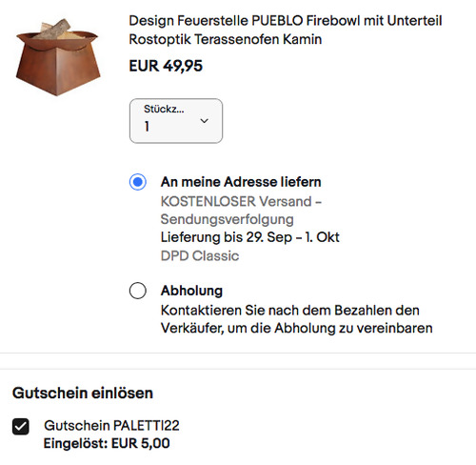Uncheck the Gutschein PALETTI22 checkbox
476x465 pixels.
coord(21,426)
